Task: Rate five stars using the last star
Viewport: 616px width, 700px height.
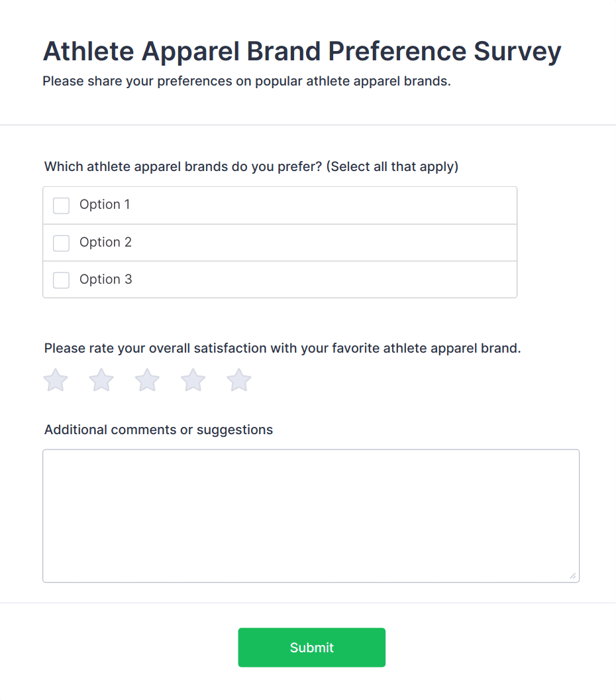Action: pos(239,380)
